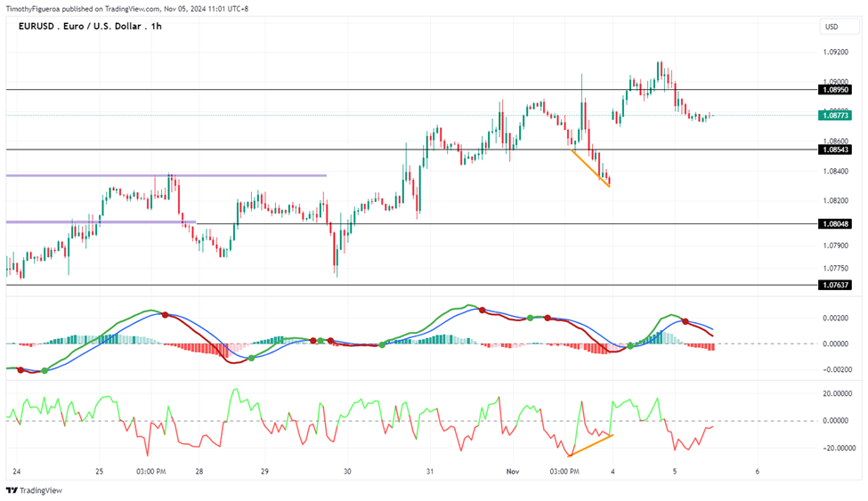Select the lower purple horizontal line
Viewport: 868px width, 501px height.
(101, 222)
